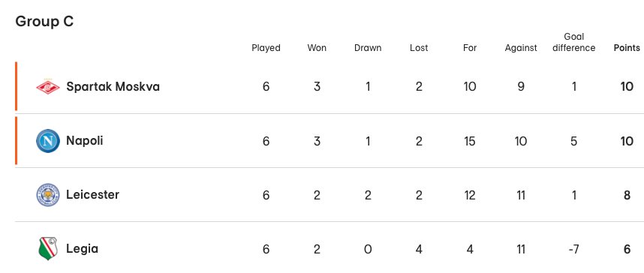Viewport: 644px width, 273px height.
Task: Open the Legia team page link
Action: pyautogui.click(x=82, y=249)
